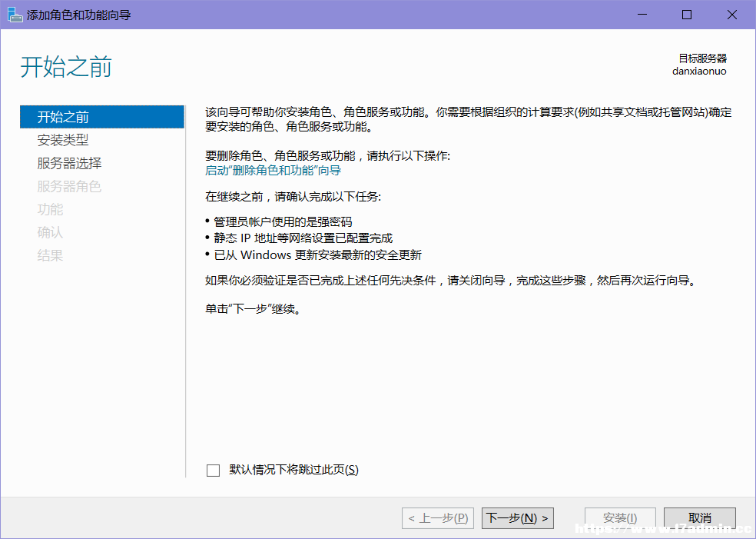756x539 pixels.
Task: Open the 服务器选择 step
Action: click(x=69, y=163)
